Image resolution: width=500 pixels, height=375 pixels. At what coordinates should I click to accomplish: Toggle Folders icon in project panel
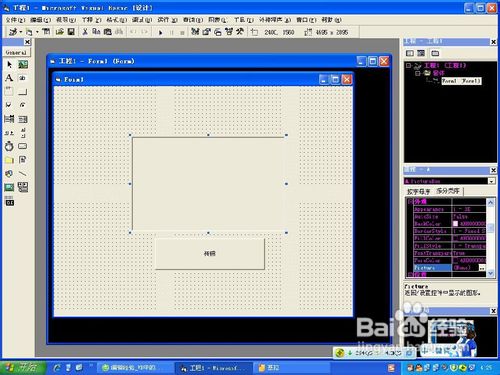tap(435, 53)
